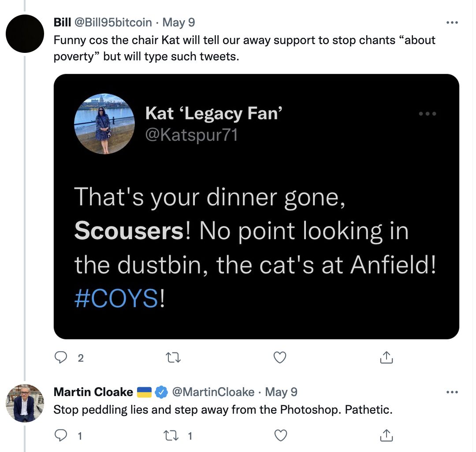Open Kat's profile photo in embedded image
Image resolution: width=476 pixels, height=452 pixels.
[x=104, y=124]
